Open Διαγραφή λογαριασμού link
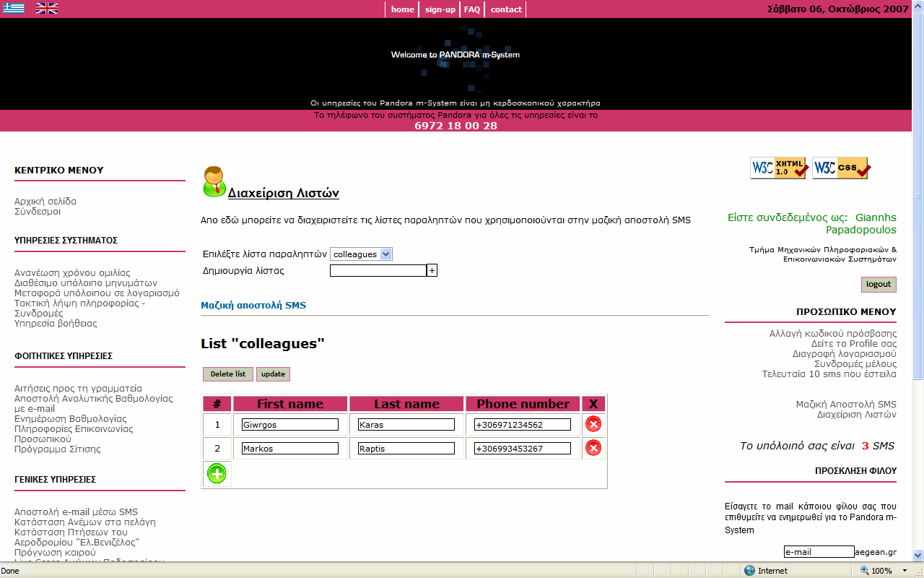 [x=845, y=354]
